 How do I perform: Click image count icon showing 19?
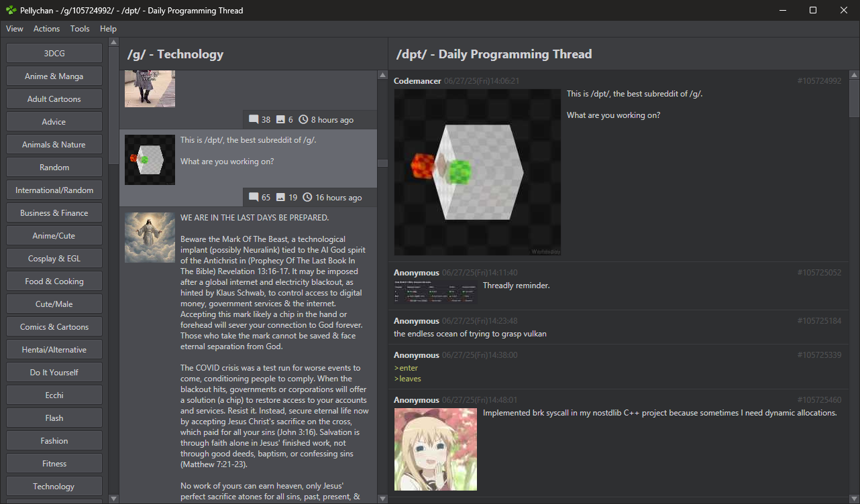point(280,197)
